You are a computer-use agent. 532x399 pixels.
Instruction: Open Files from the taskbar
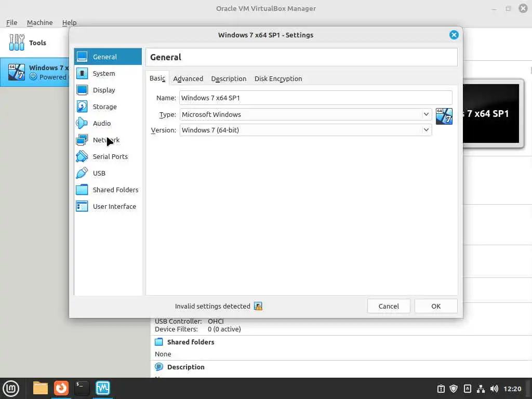click(41, 388)
